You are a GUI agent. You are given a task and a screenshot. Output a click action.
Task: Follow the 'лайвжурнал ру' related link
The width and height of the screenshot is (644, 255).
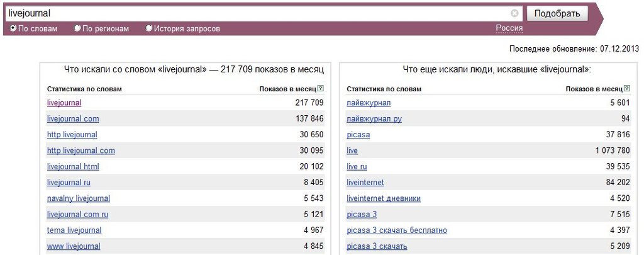pos(374,119)
